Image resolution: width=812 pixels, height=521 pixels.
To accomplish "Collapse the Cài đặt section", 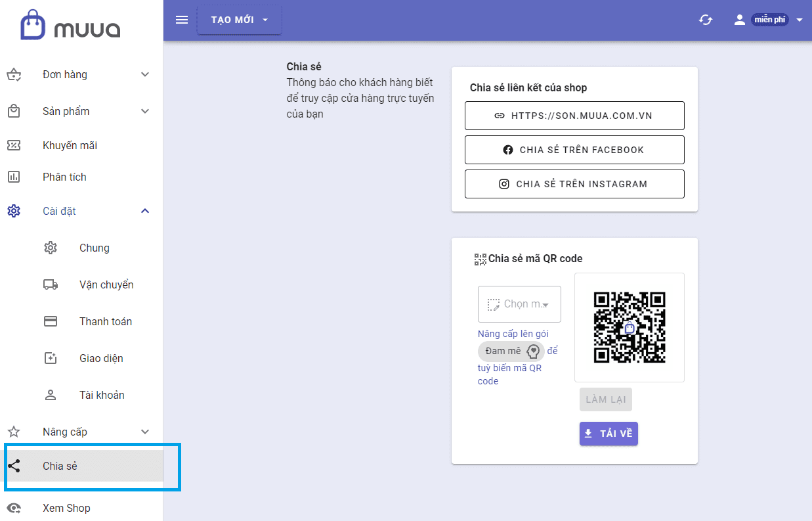I will (x=145, y=211).
